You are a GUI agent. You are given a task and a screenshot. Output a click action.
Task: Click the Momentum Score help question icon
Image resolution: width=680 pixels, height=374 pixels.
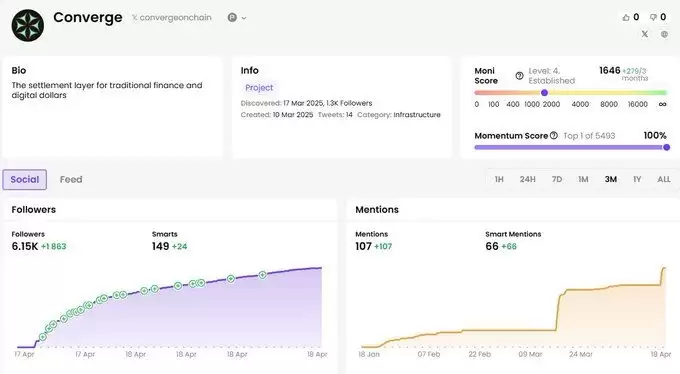[x=554, y=135]
